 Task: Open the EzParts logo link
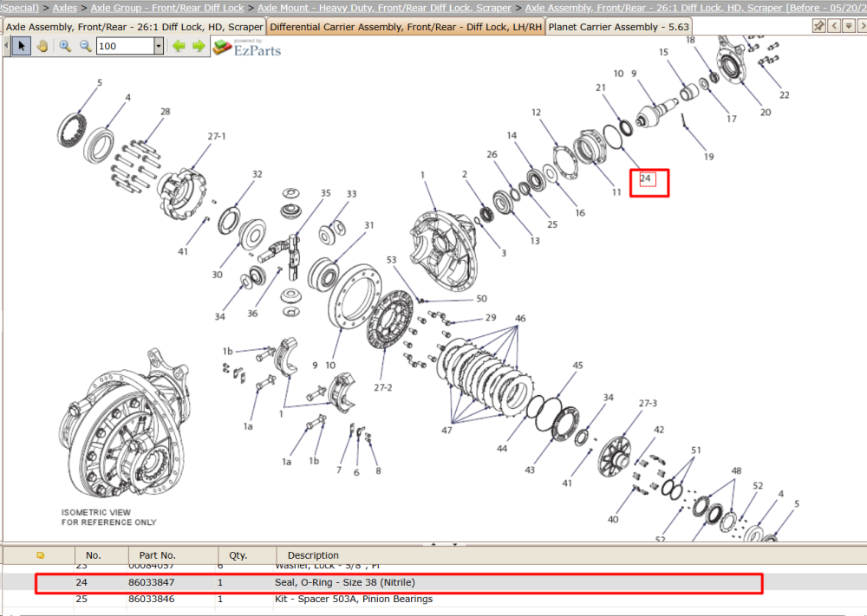pyautogui.click(x=247, y=48)
